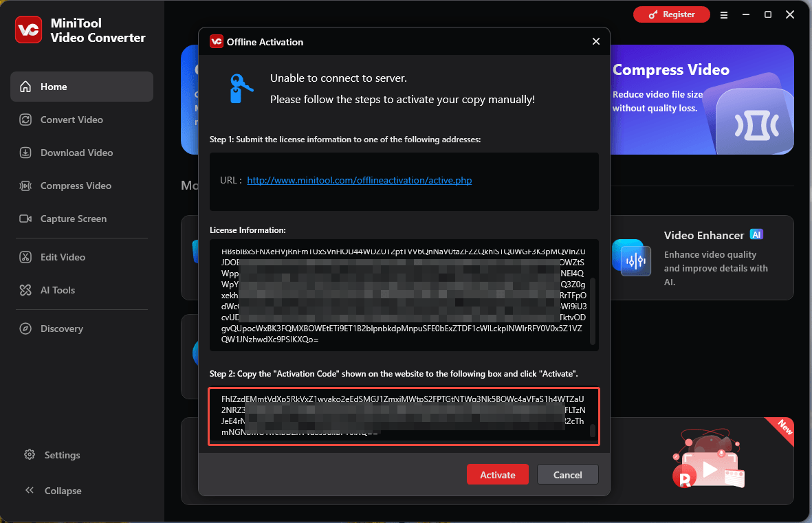Select Compress Video in sidebar
The height and width of the screenshot is (523, 812).
tap(82, 186)
